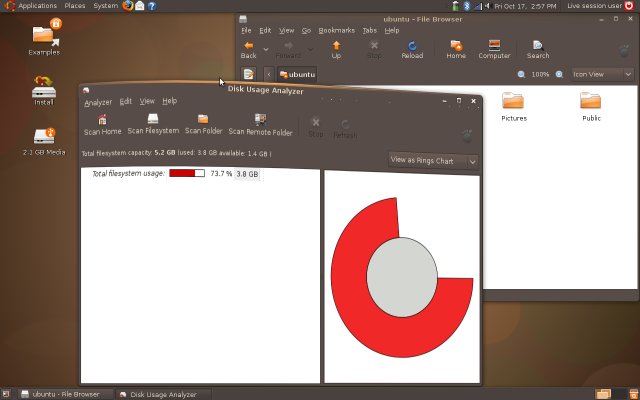Launch the Install desktop icon
640x400 pixels.
click(44, 91)
